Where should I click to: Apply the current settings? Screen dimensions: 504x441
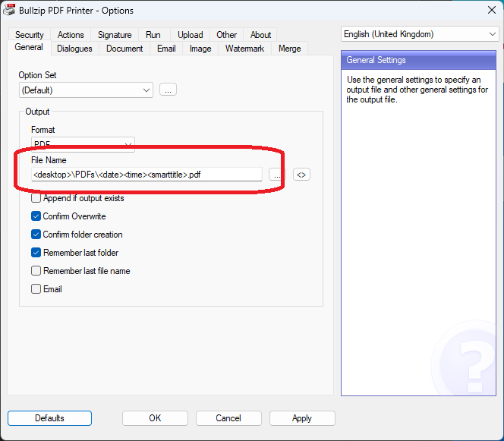(302, 418)
